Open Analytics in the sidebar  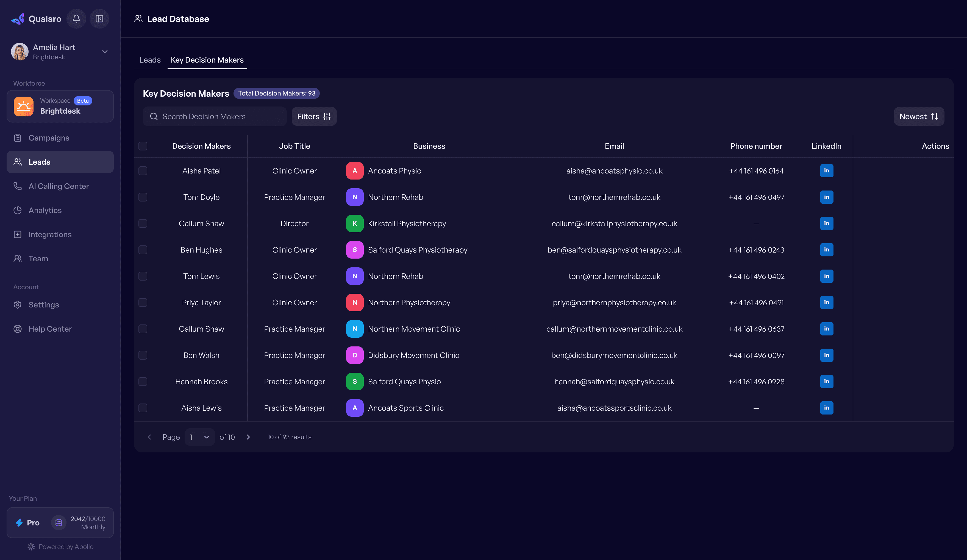[60, 211]
